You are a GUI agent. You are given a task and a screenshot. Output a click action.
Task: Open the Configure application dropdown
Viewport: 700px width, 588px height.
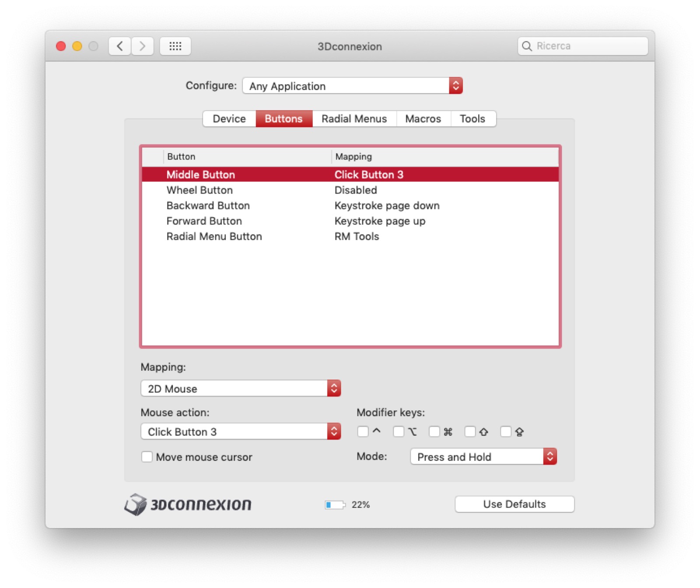[x=352, y=86]
